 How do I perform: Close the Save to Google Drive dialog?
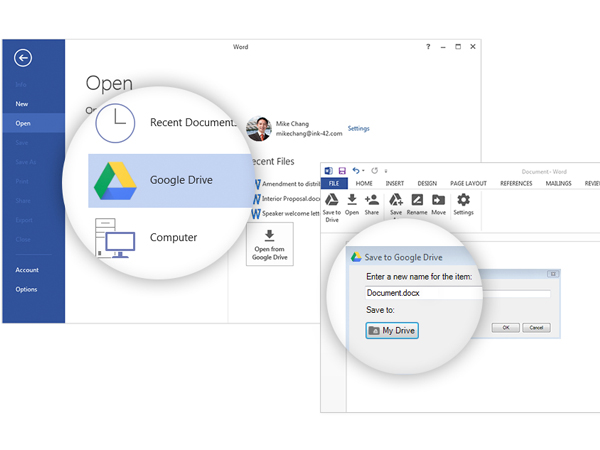(553, 274)
